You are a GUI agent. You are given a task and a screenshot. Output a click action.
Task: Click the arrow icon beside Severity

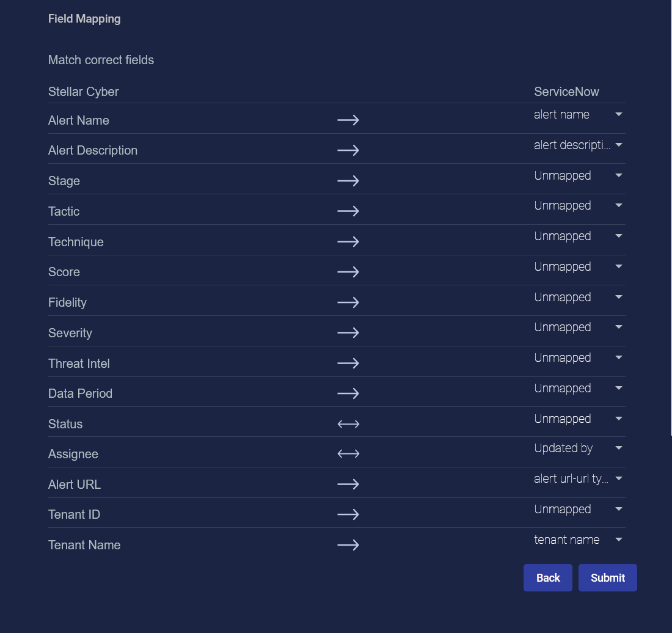[348, 333]
